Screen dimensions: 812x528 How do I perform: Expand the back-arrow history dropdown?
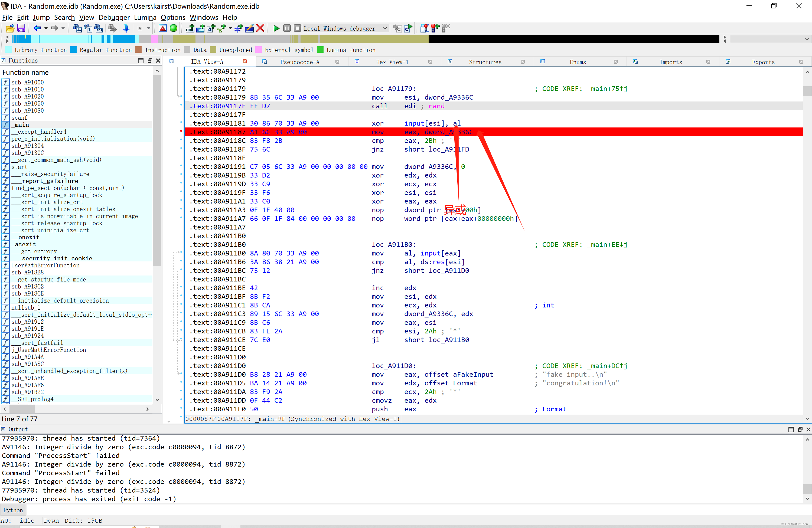(46, 28)
